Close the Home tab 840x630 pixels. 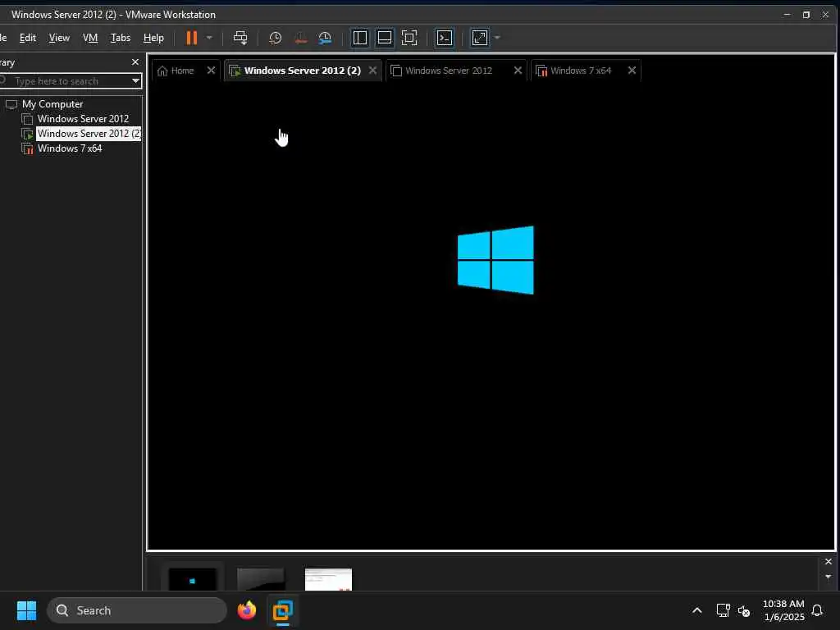(x=211, y=71)
